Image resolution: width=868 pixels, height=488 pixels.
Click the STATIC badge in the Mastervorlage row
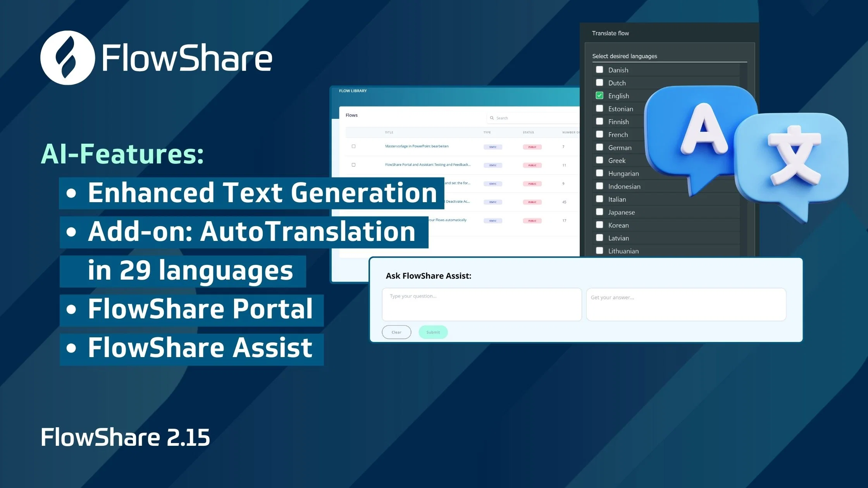(x=493, y=147)
